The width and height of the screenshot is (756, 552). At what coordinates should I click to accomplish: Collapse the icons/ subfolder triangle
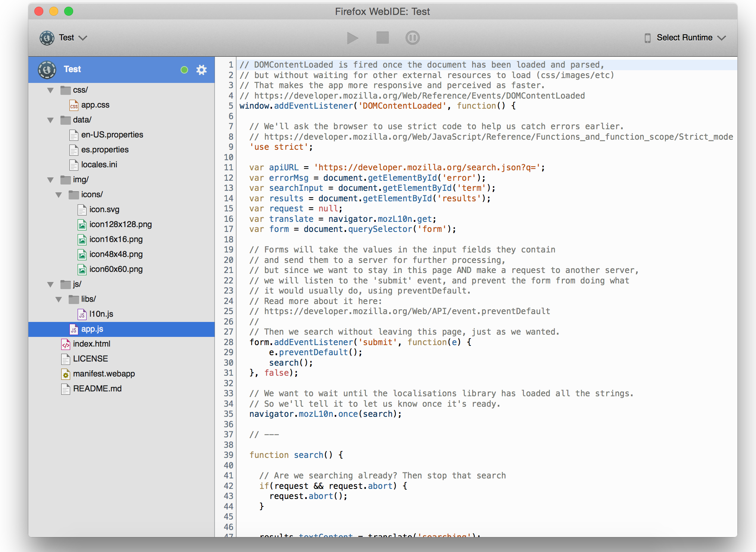click(59, 195)
